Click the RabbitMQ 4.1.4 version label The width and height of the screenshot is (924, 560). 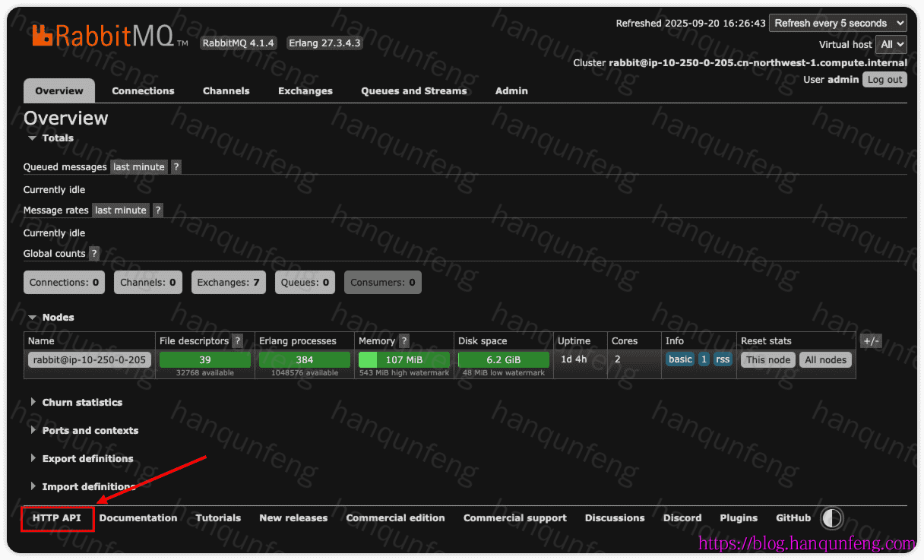click(239, 43)
